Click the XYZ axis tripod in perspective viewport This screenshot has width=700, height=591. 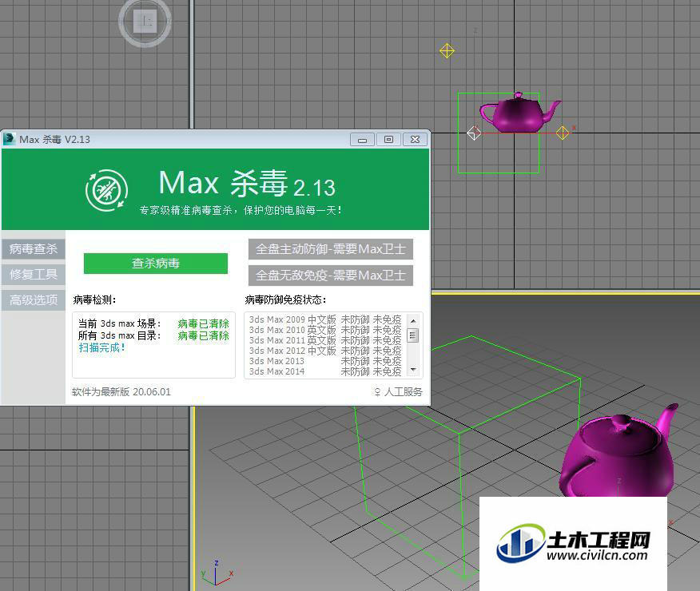click(x=217, y=573)
